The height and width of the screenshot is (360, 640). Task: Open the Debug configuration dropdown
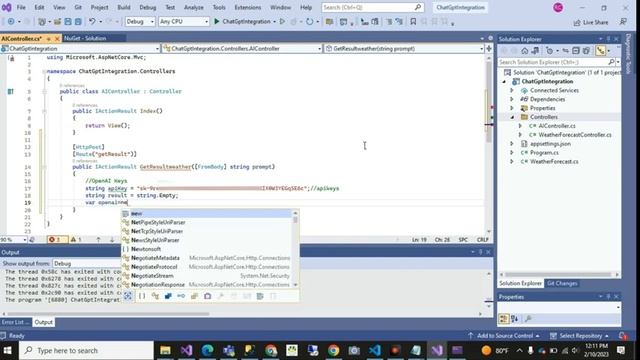click(x=140, y=22)
